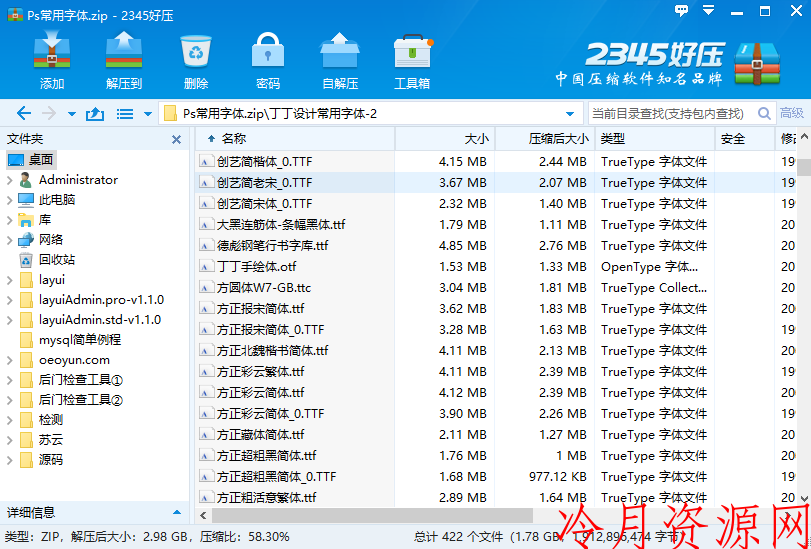Select file 方正报宋简体.ttf
811x549 pixels.
point(261,309)
